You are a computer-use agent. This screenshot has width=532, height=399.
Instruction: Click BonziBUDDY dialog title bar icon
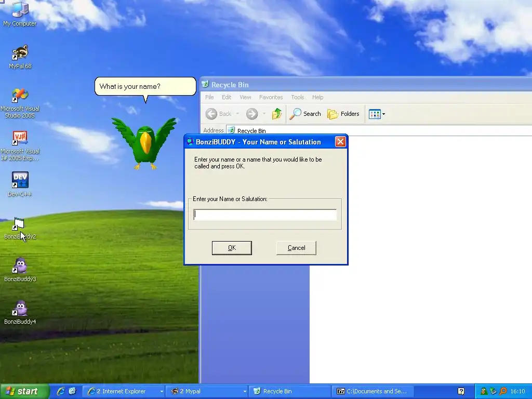click(190, 142)
